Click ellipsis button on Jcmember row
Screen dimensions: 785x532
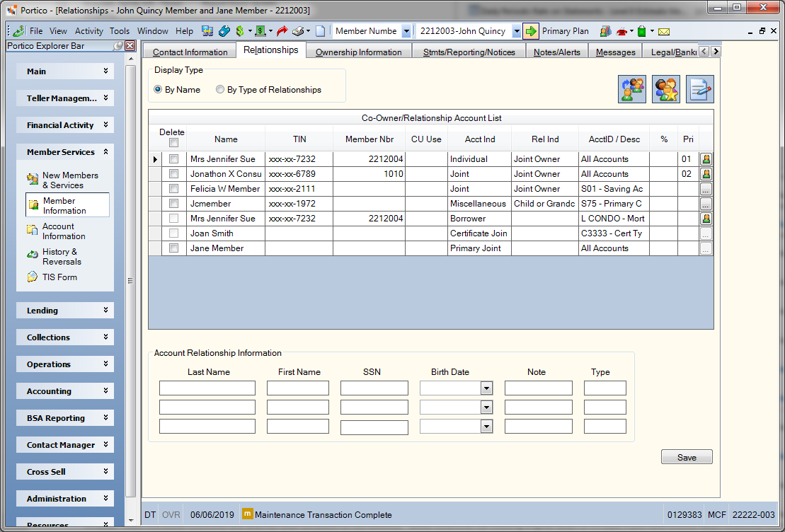(706, 204)
